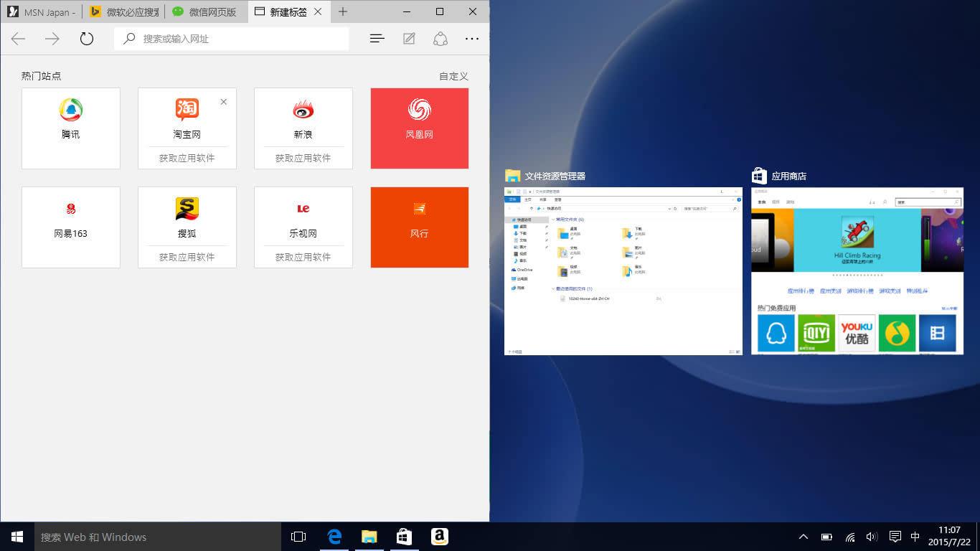Switch to the MSN Japan tab
Screen dimensions: 980x551
click(x=42, y=12)
